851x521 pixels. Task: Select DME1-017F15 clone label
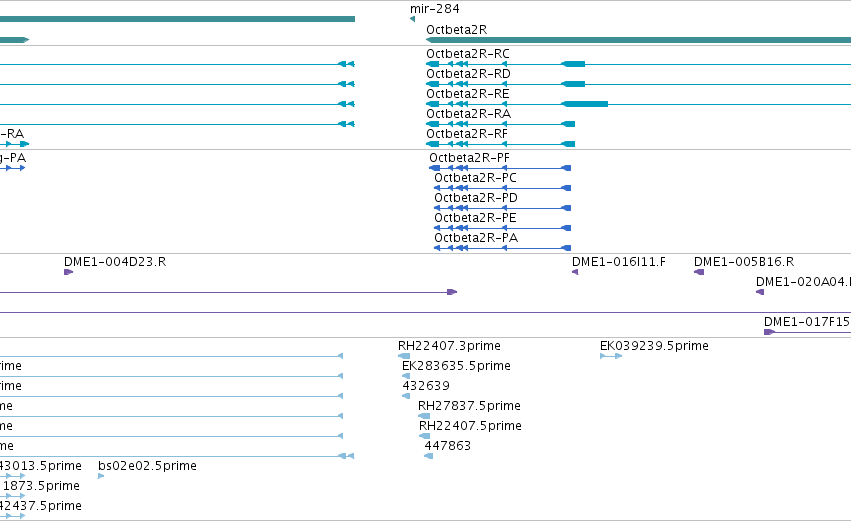point(807,322)
